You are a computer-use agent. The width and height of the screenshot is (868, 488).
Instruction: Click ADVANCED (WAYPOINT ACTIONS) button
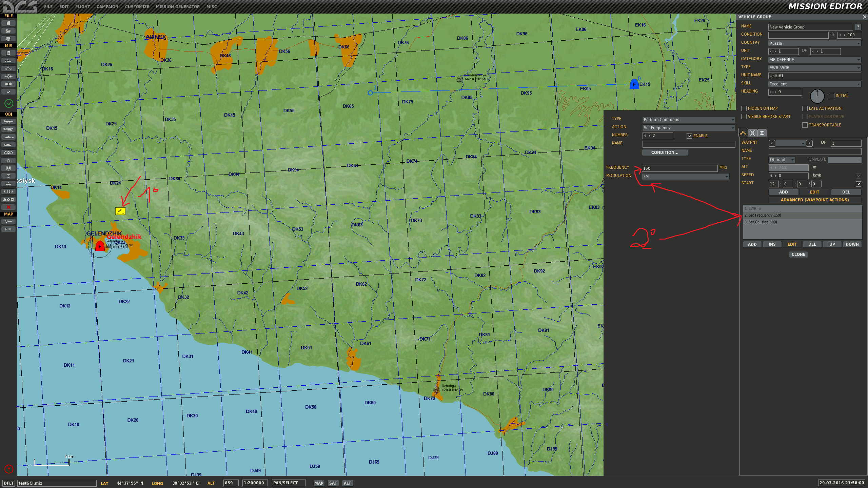[814, 200]
